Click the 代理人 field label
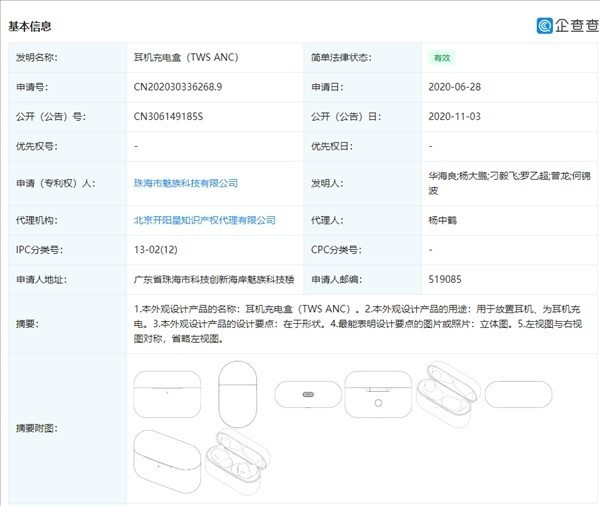This screenshot has width=600, height=506. (x=327, y=220)
